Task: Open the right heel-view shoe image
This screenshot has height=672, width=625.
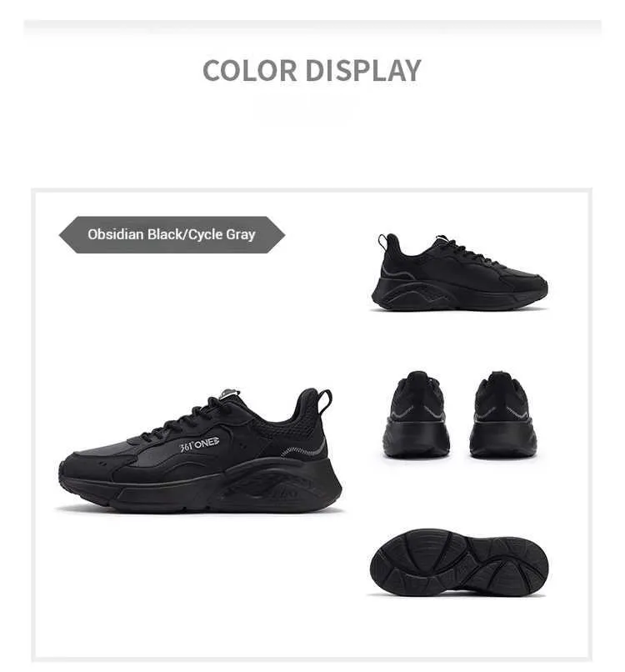Action: [x=502, y=414]
